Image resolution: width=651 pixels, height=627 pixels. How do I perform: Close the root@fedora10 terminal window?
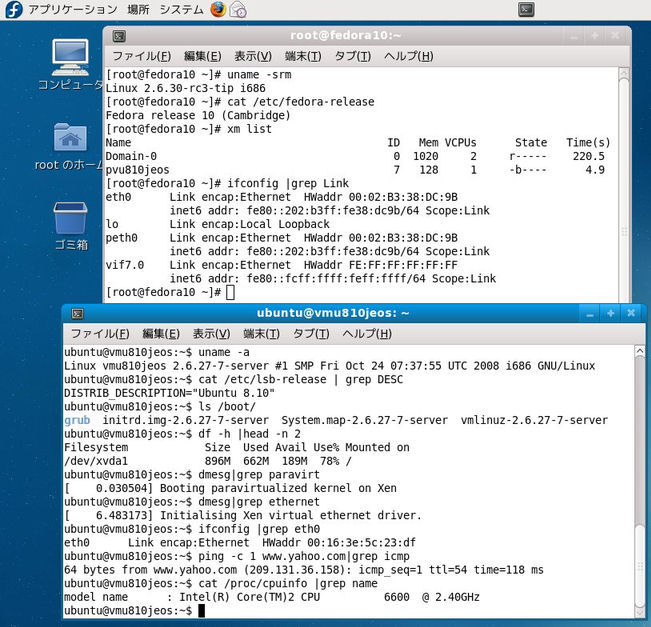(615, 36)
